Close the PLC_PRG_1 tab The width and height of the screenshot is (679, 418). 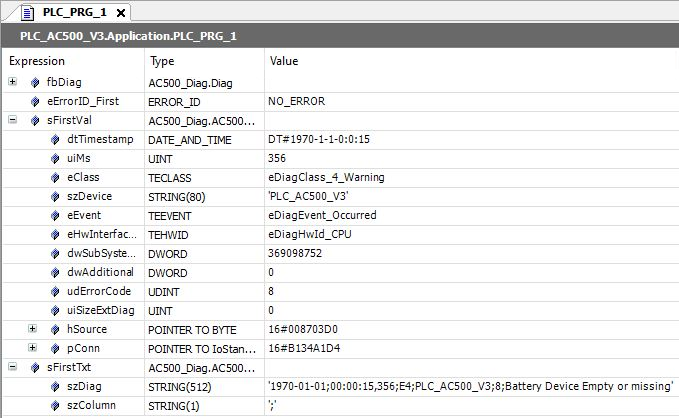pyautogui.click(x=120, y=13)
